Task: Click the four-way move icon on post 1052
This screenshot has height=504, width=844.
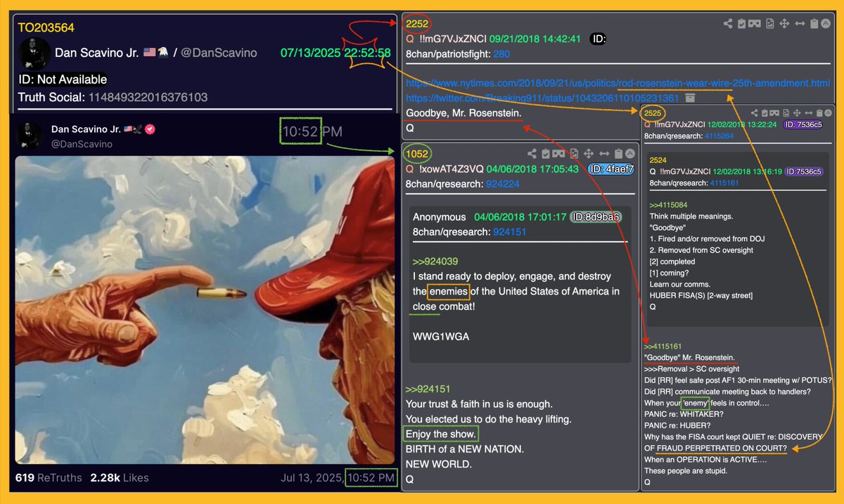Action: [x=589, y=154]
